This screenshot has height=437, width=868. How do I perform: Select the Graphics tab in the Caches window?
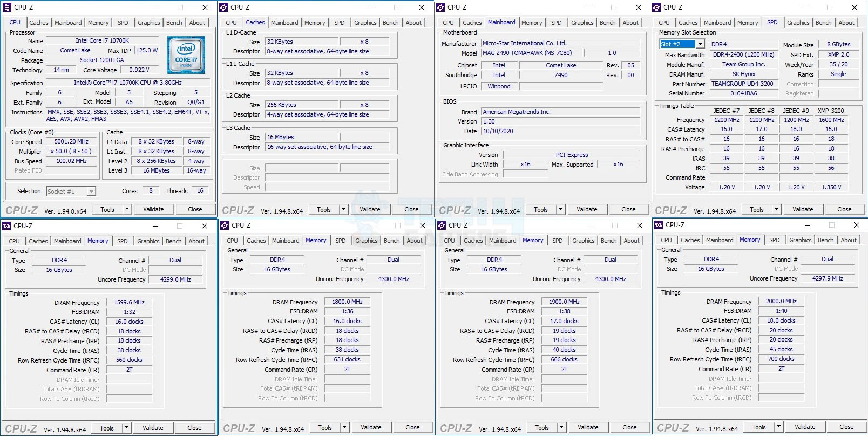point(365,23)
